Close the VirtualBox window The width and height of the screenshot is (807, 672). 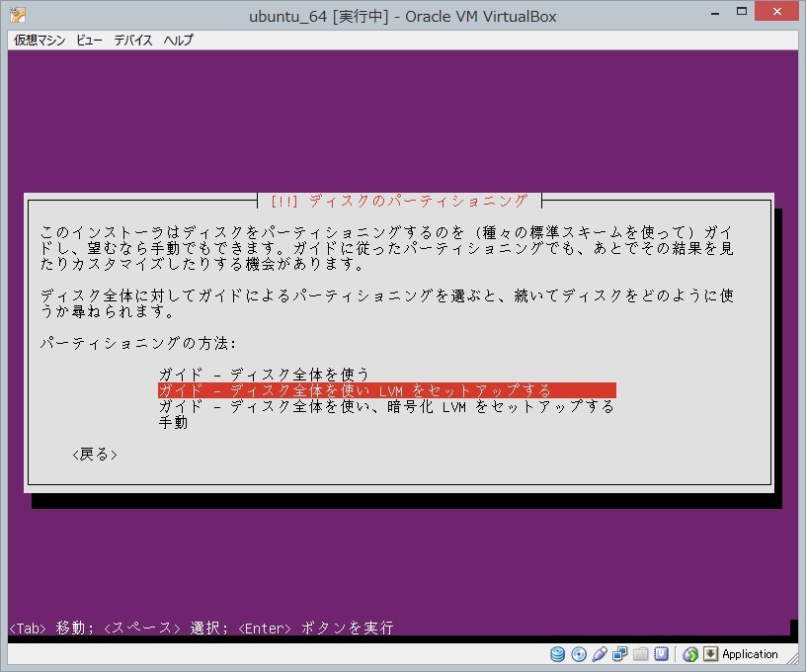coord(776,11)
